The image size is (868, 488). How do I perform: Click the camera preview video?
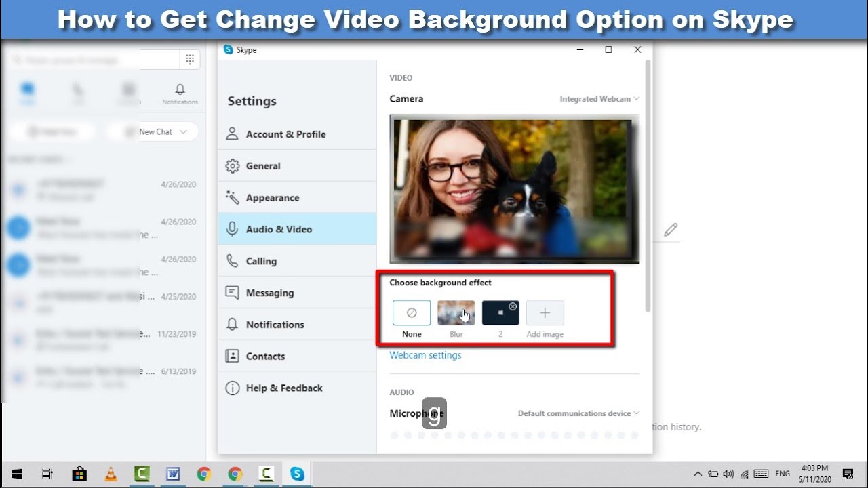[x=515, y=189]
